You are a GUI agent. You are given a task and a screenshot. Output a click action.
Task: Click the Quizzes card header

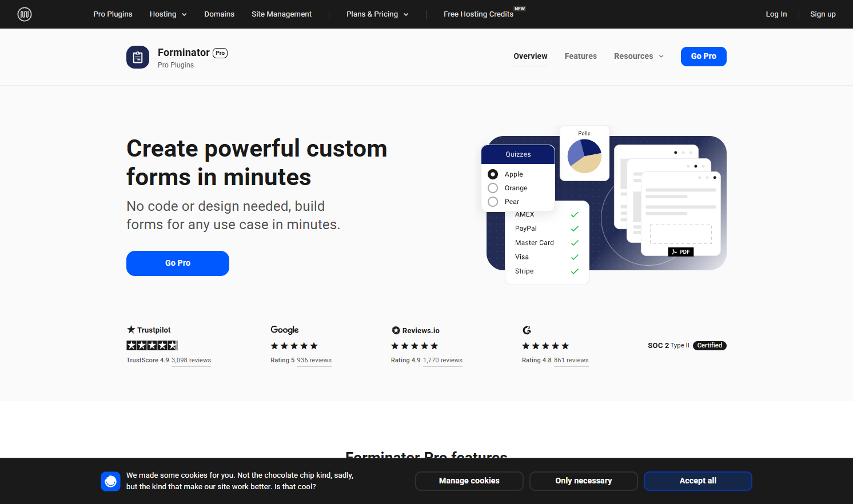[x=518, y=154]
